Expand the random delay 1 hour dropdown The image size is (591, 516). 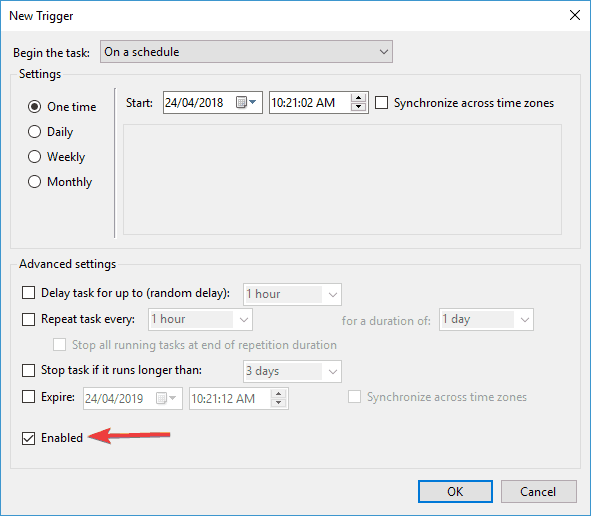(292, 294)
